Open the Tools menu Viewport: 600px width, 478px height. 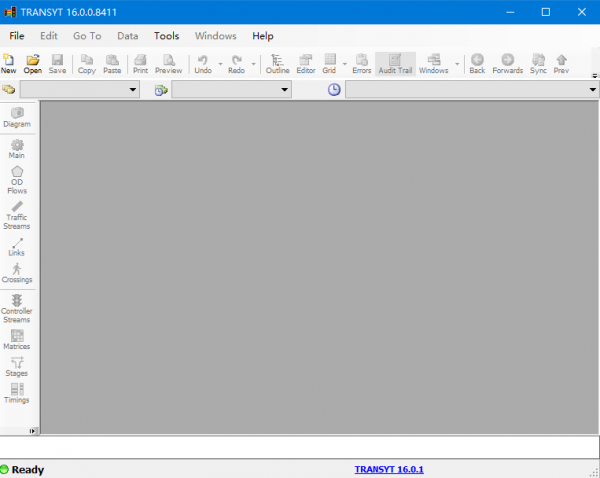point(166,36)
